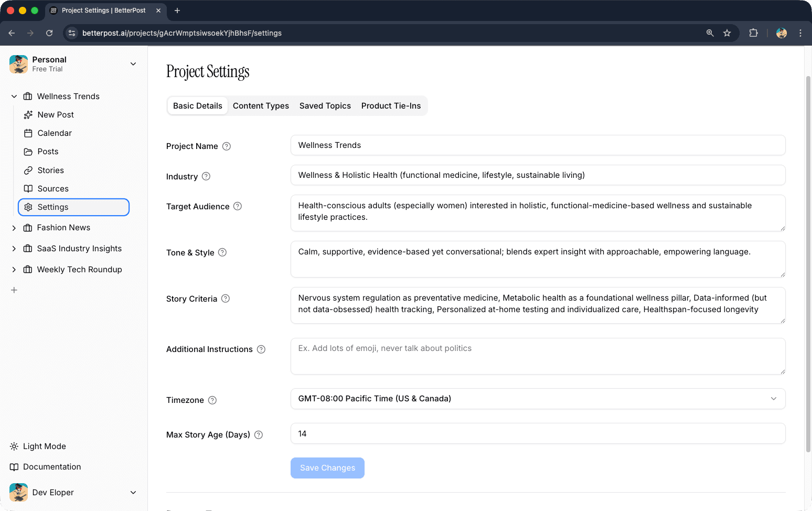
Task: View the Posts section
Action: pyautogui.click(x=48, y=151)
